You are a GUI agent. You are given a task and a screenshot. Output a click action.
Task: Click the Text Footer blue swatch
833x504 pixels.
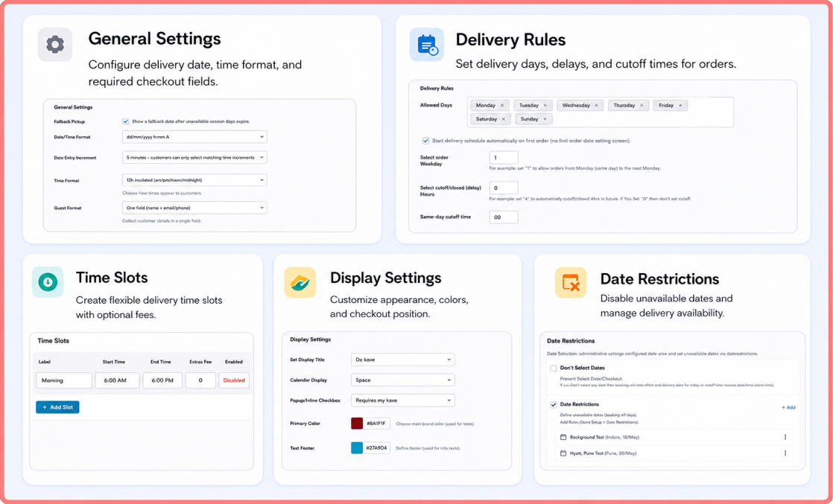357,447
